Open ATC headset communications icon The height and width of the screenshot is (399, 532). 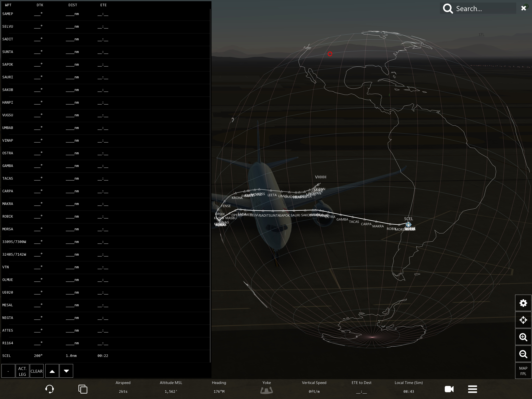tap(49, 389)
